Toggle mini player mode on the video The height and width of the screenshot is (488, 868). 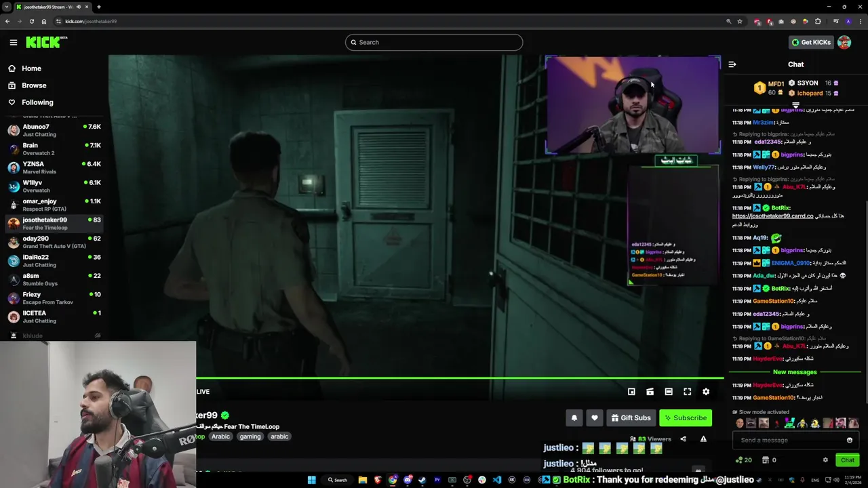pos(631,392)
